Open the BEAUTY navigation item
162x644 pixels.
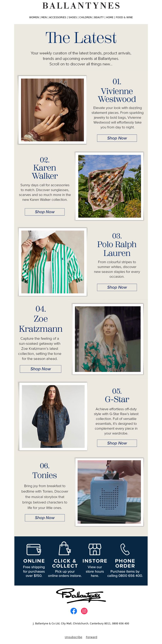(99, 17)
